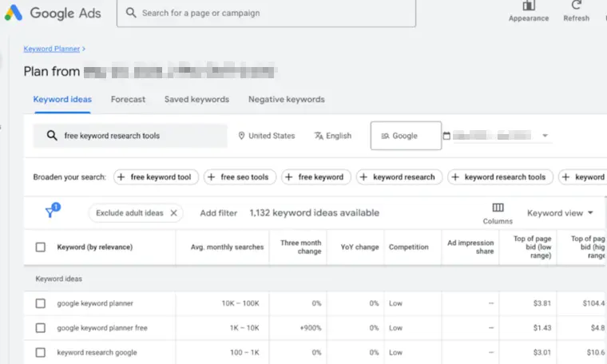The image size is (607, 364).
Task: Click $3.01 bid value
Action: pyautogui.click(x=542, y=352)
